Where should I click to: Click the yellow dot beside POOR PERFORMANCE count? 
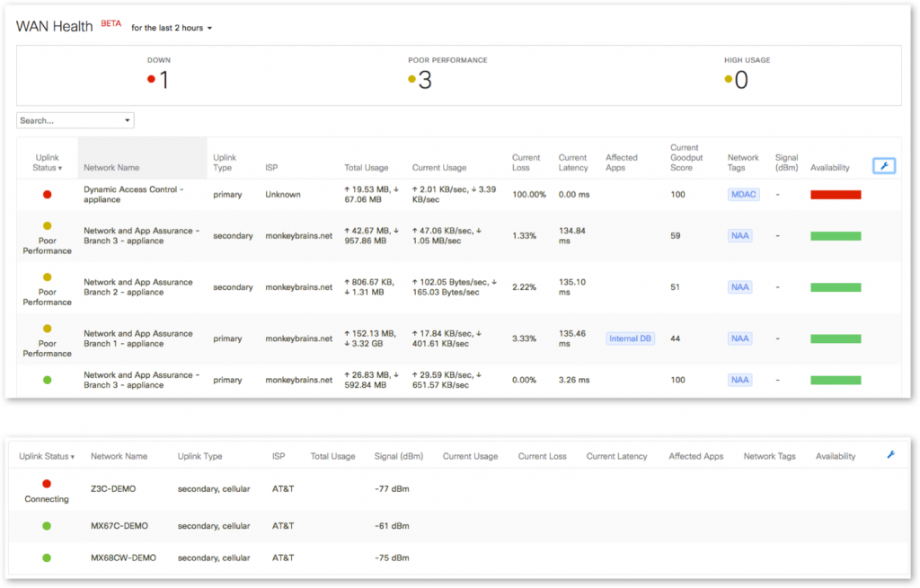pos(411,79)
